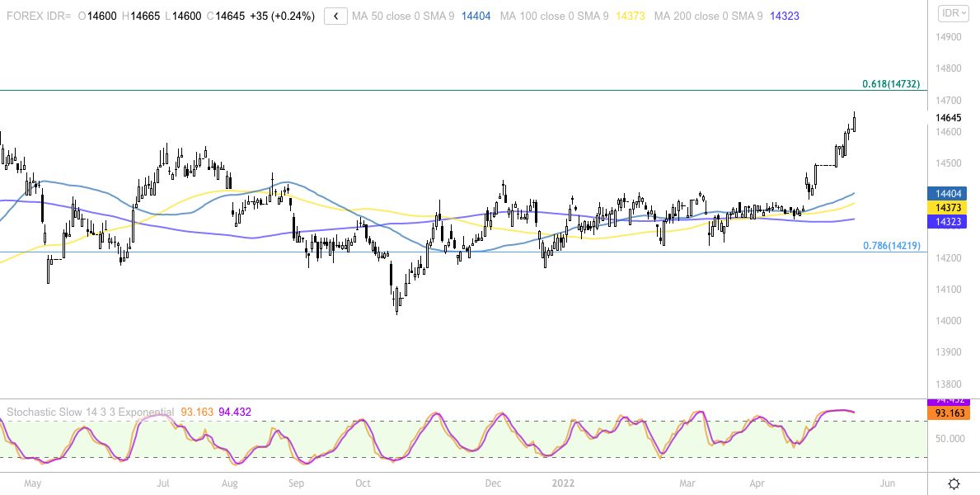
Task: Click the 14900 price scale label
Action: (x=949, y=38)
